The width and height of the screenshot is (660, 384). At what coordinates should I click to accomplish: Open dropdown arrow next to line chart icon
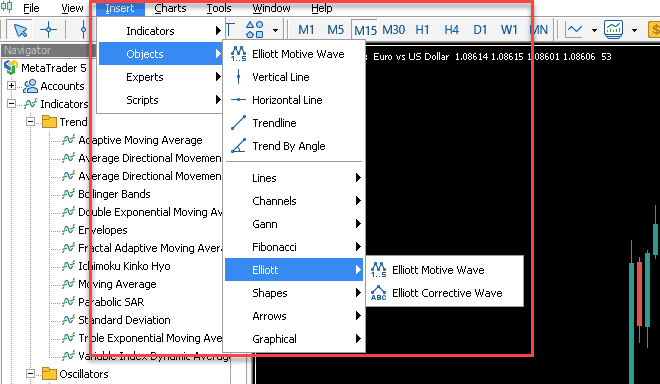pyautogui.click(x=594, y=30)
